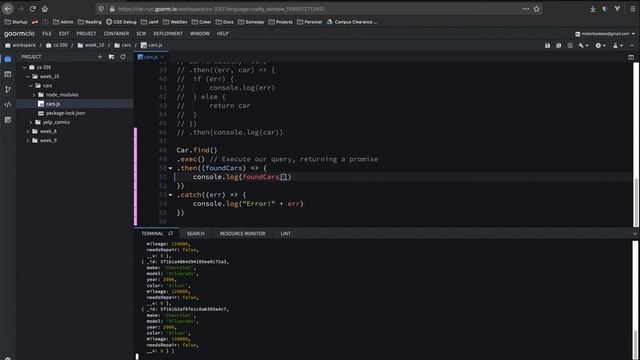640x360 pixels.
Task: Go back with the browser back arrow
Action: [8, 9]
